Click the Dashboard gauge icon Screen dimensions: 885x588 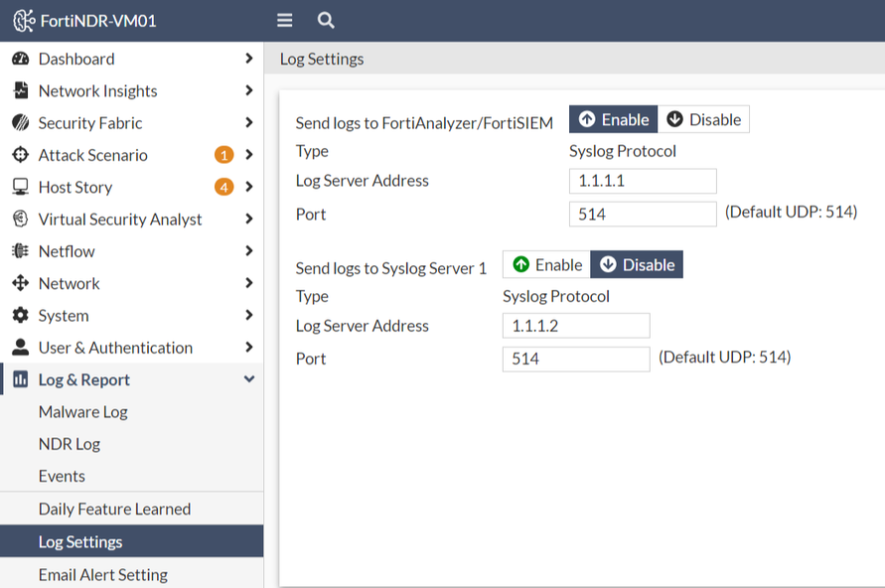point(20,59)
